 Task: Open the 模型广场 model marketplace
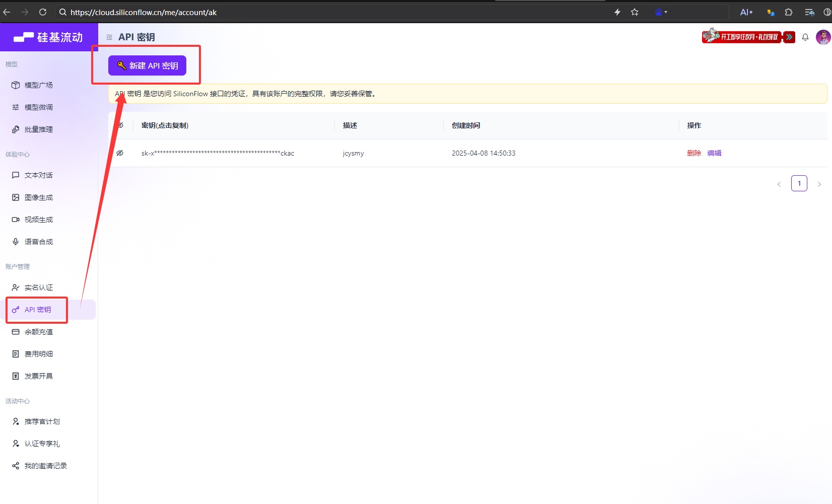pos(38,85)
